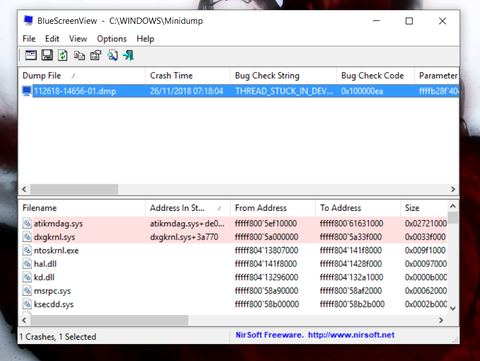The width and height of the screenshot is (480, 361).
Task: Click the Advanced Options toolbar icon
Action: tap(31, 55)
